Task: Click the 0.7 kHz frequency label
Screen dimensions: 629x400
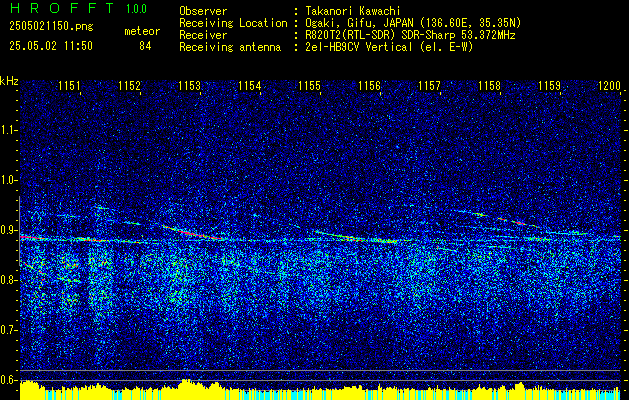Action: pyautogui.click(x=7, y=330)
